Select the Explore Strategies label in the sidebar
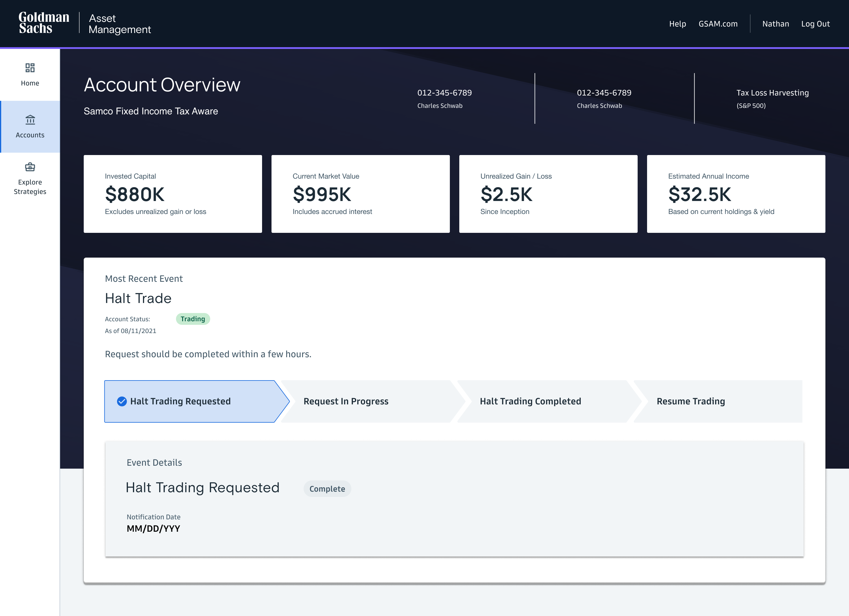849x616 pixels. [30, 187]
